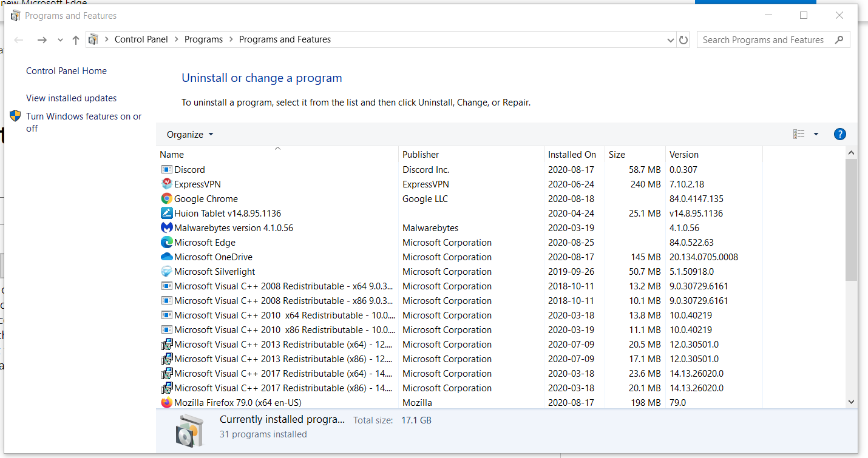The height and width of the screenshot is (458, 868).
Task: Click the icon for Visual C++ 2017 (x86) Redistributable
Action: (167, 388)
